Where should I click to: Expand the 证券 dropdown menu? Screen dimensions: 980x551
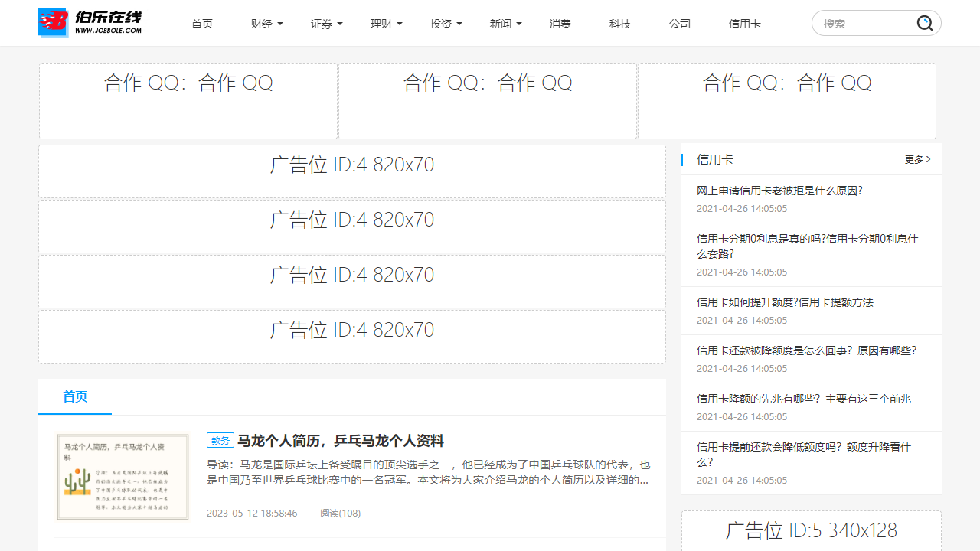tap(326, 24)
